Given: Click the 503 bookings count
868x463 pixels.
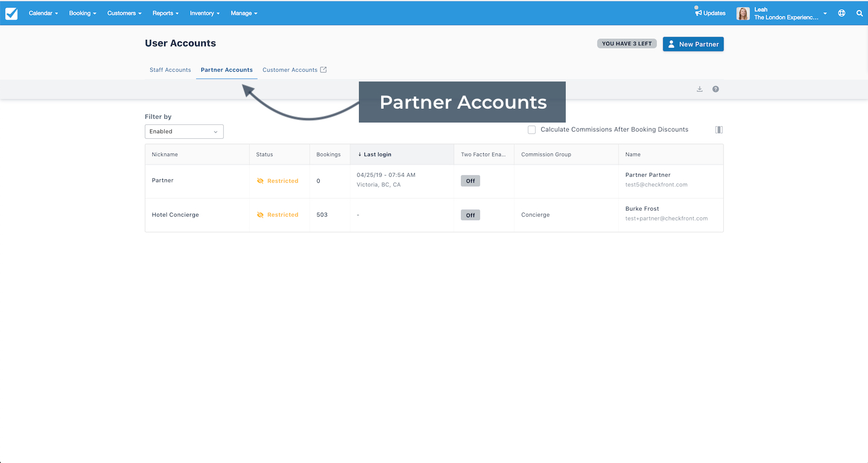Looking at the screenshot, I should (322, 215).
